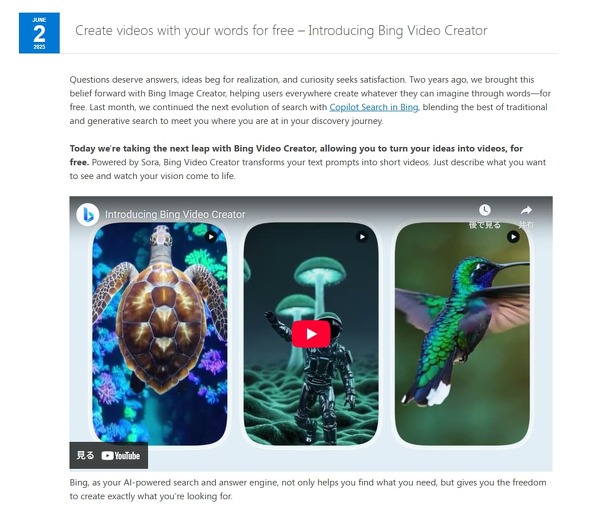Click the 見る text in the watch bar
The image size is (590, 509).
click(85, 456)
